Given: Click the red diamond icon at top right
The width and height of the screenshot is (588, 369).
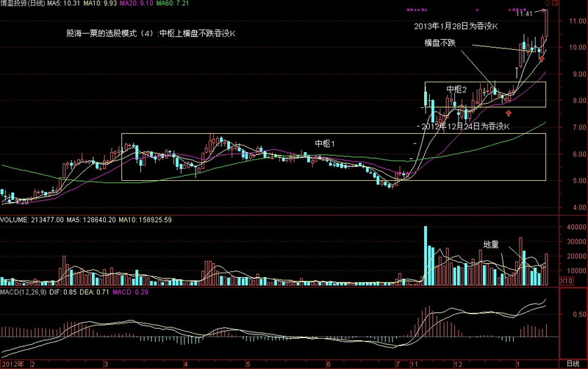Looking at the screenshot, I should click(x=545, y=4).
